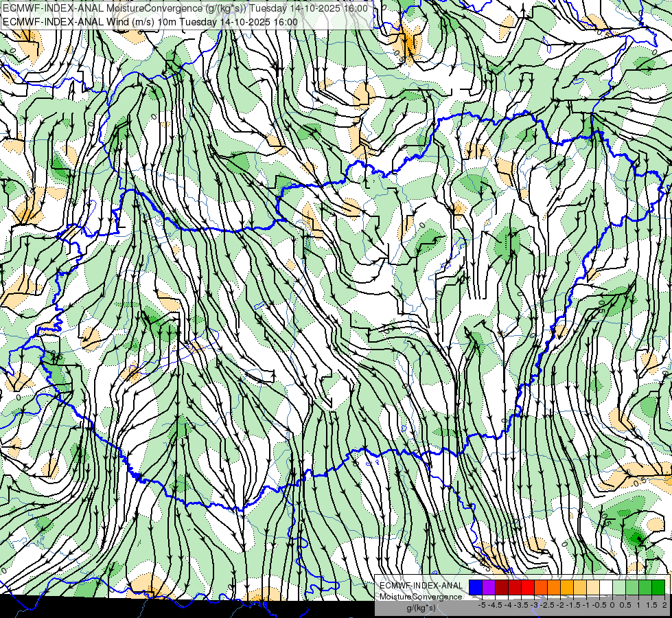Click the legend's MoistureConvergence label
Viewport: 672px width, 618px height.
click(x=421, y=597)
